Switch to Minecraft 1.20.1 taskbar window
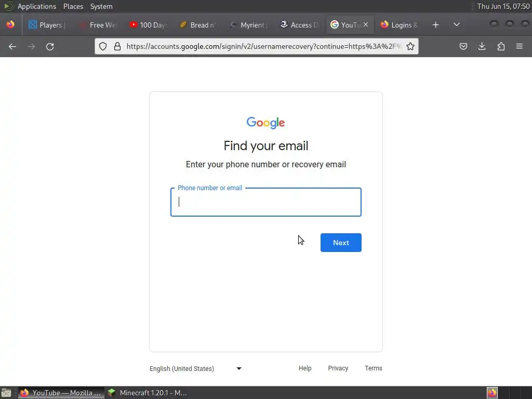Screen dimensions: 532x399 point(148,393)
